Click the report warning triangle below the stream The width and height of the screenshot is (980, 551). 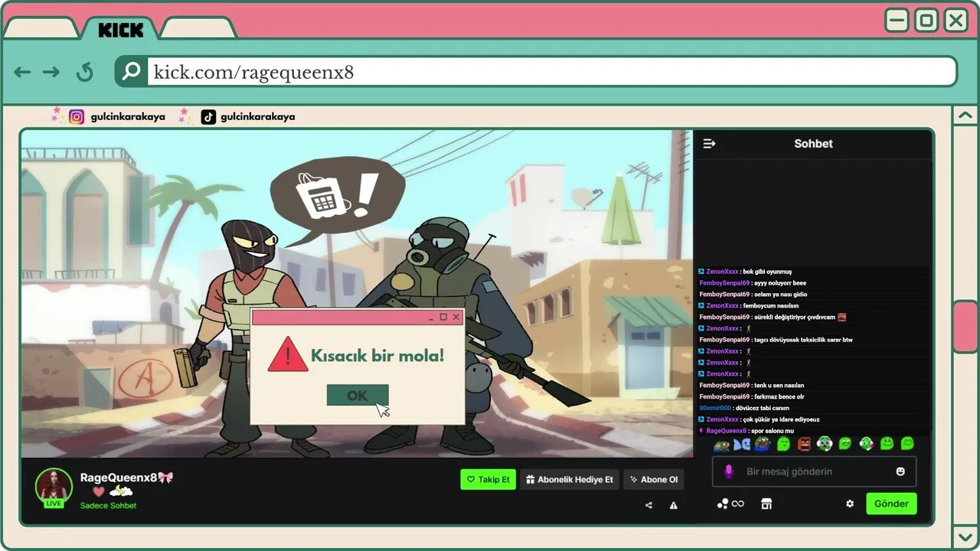(x=674, y=505)
